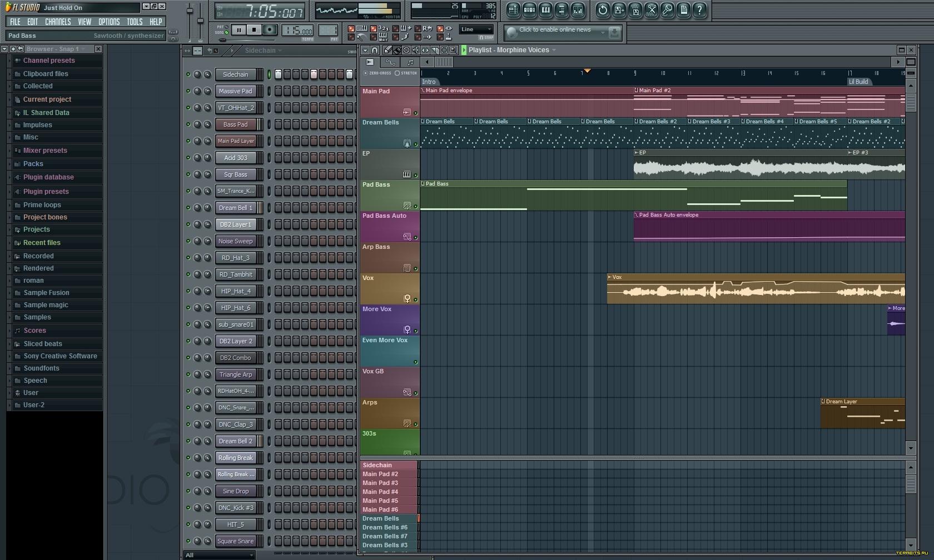
Task: Open the TOOLS menu
Action: 134,22
